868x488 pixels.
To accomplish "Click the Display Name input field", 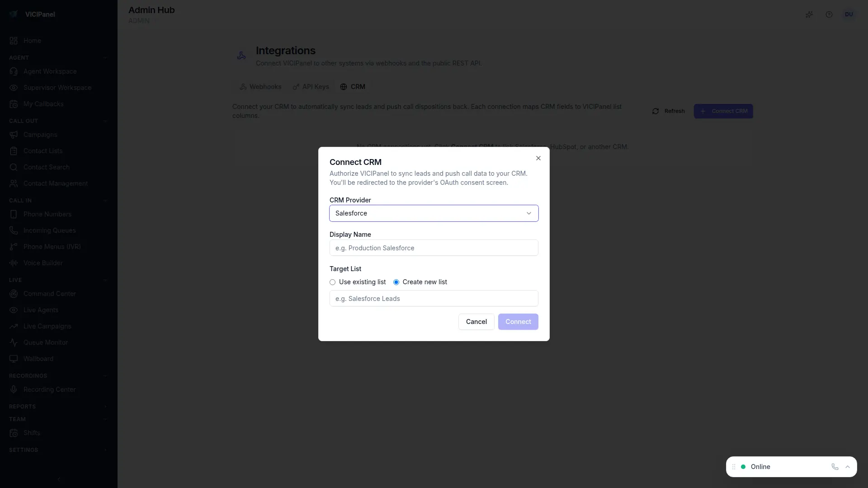I will coord(434,248).
